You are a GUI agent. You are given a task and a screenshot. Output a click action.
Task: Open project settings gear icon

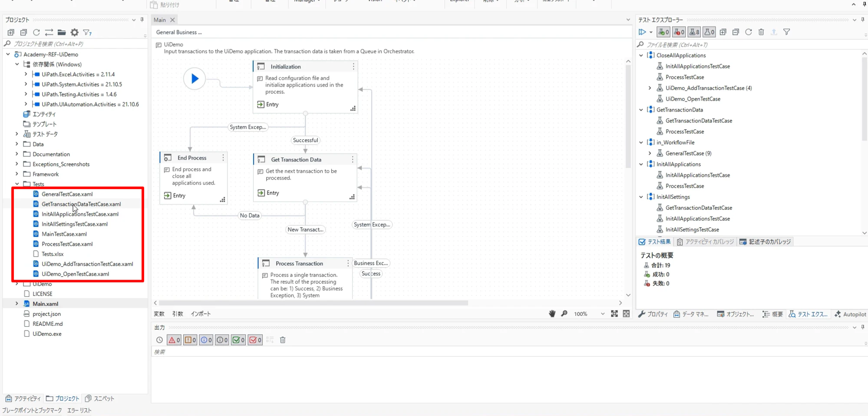(75, 33)
